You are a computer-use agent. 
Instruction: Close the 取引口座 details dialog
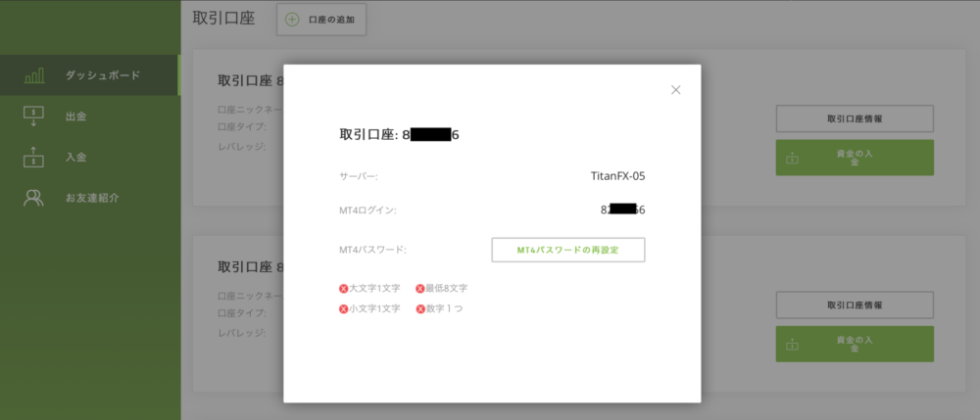click(675, 90)
